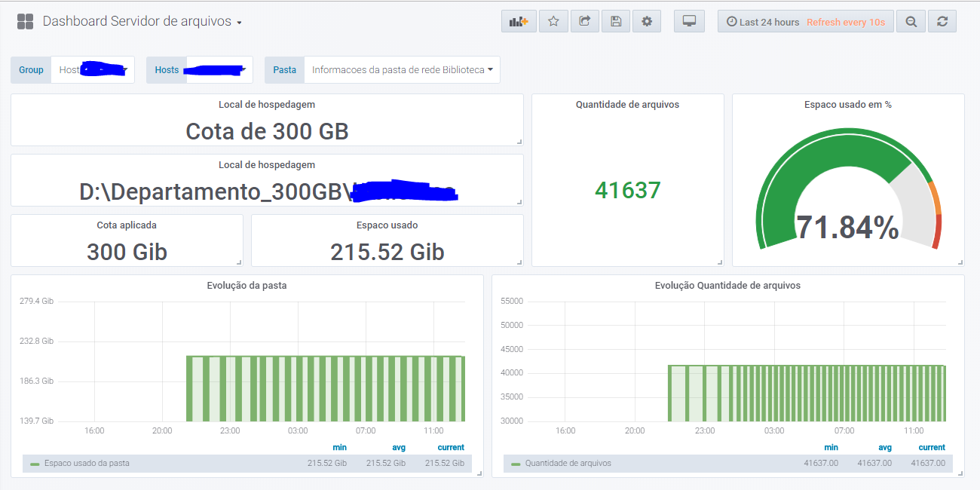This screenshot has height=490, width=980.
Task: Open the Grafana dashboards grid icon
Action: [25, 21]
